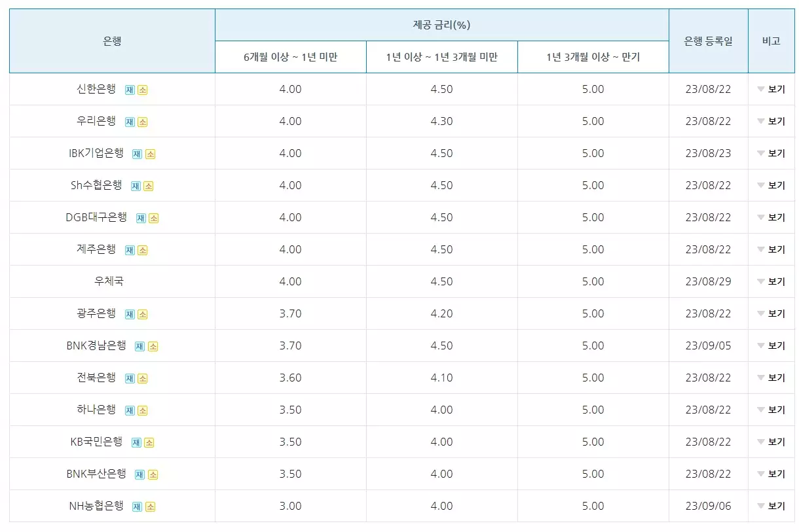The width and height of the screenshot is (799, 532).
Task: Click the 소 badge next to 하나은행
Action: click(143, 410)
